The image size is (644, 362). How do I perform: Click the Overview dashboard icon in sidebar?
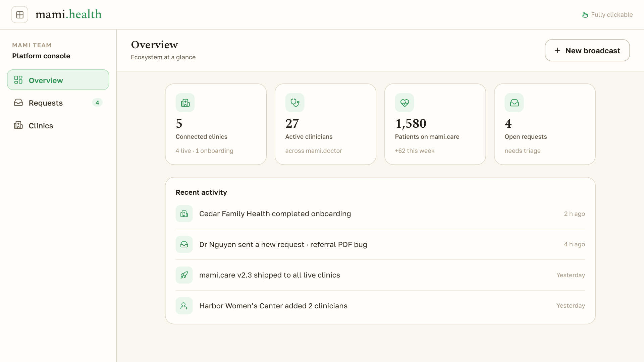18,80
